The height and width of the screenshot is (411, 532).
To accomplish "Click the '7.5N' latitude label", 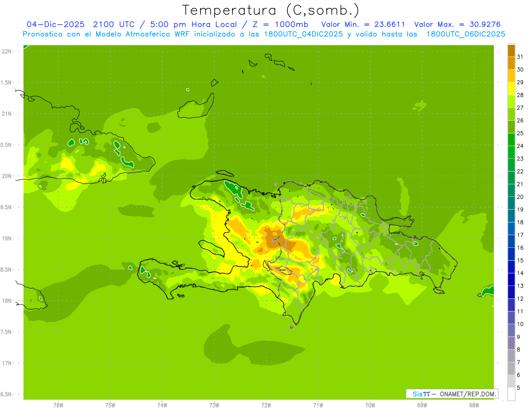I will [x=7, y=332].
